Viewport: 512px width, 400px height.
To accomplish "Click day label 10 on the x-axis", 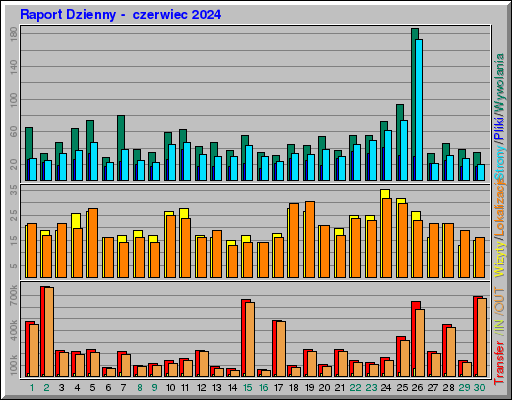I will click(170, 388).
